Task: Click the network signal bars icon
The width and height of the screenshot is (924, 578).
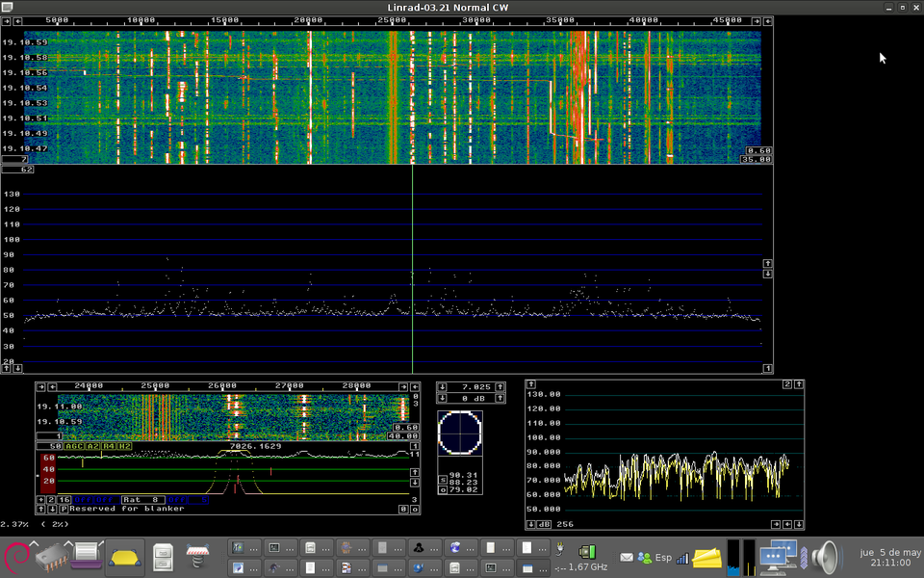Action: [x=682, y=557]
